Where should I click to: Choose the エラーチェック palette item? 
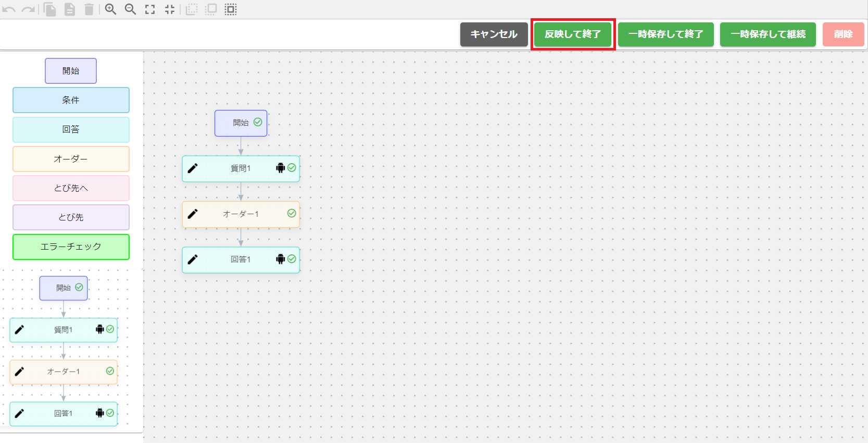click(x=71, y=247)
